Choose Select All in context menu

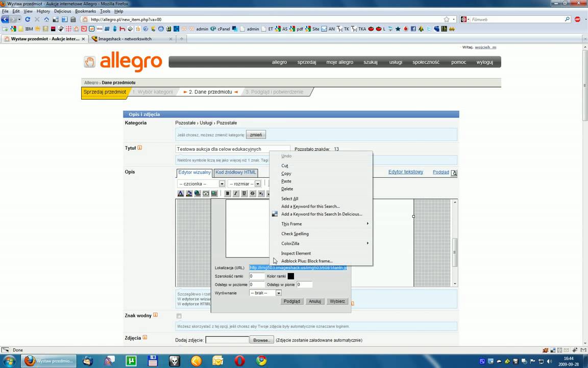point(289,199)
